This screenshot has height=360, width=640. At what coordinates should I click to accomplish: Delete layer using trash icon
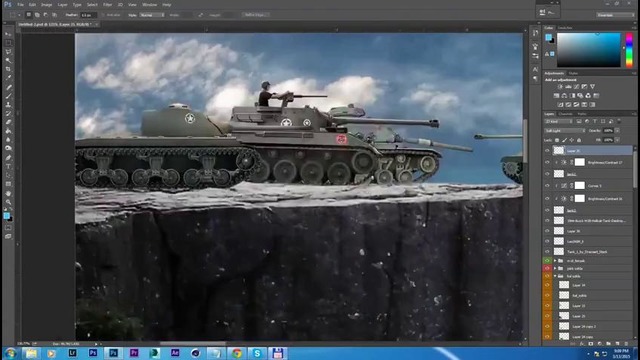pyautogui.click(x=626, y=344)
